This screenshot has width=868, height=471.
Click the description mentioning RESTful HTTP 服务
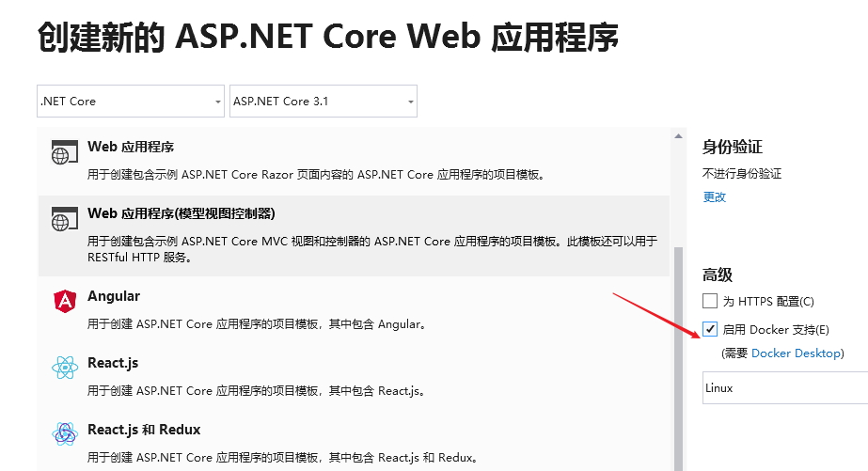(372, 249)
